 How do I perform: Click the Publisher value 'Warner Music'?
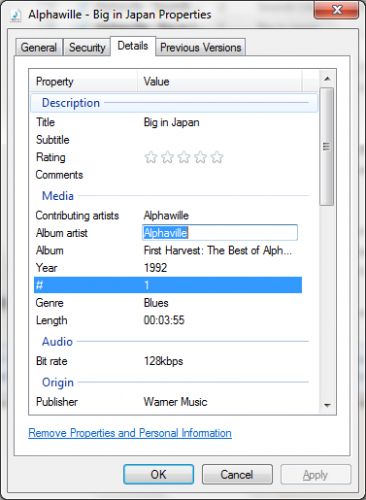click(x=175, y=402)
